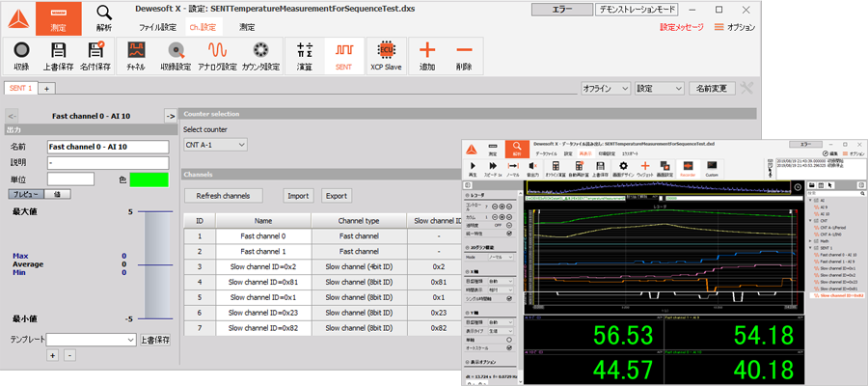The width and height of the screenshot is (868, 386).
Task: Open the チャネル channel setup icon
Action: pos(136,56)
